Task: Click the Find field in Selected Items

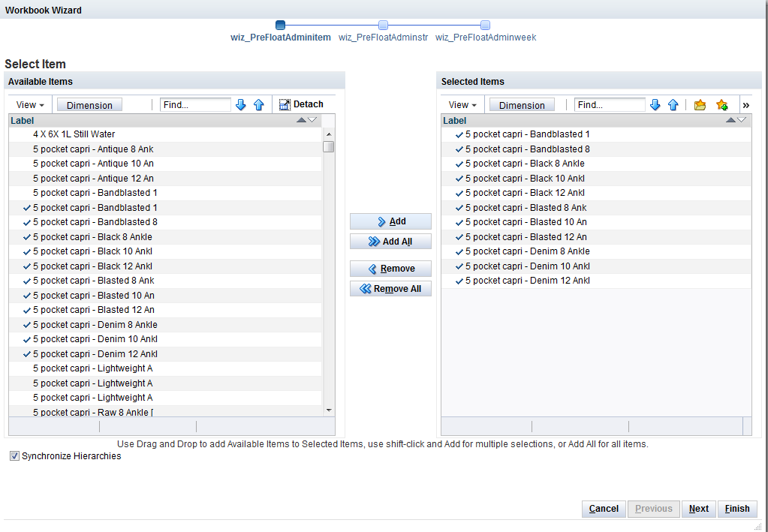Action: pyautogui.click(x=610, y=105)
